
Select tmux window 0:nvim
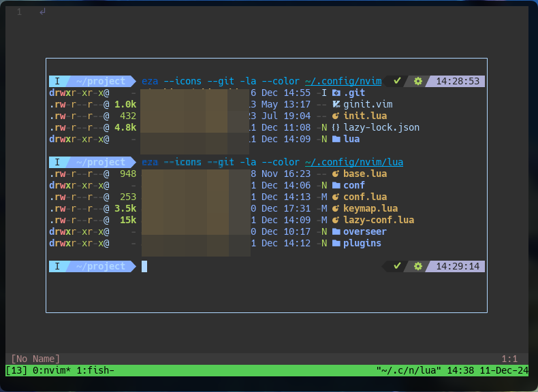[x=52, y=370]
